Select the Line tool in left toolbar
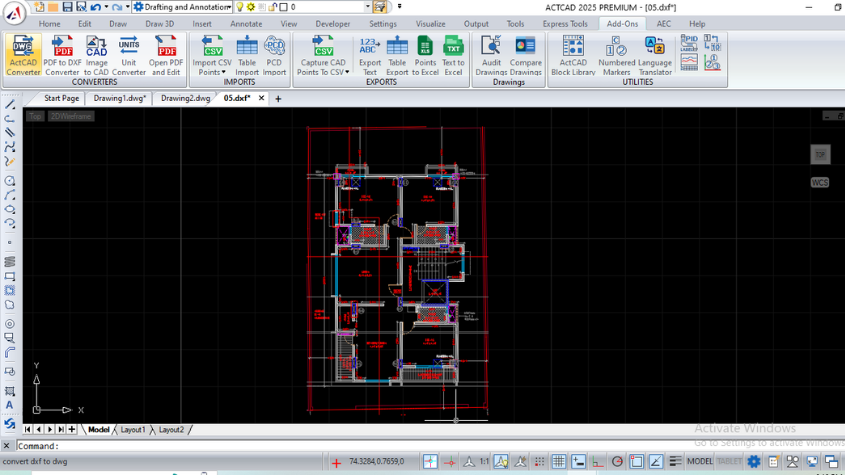 tap(10, 104)
